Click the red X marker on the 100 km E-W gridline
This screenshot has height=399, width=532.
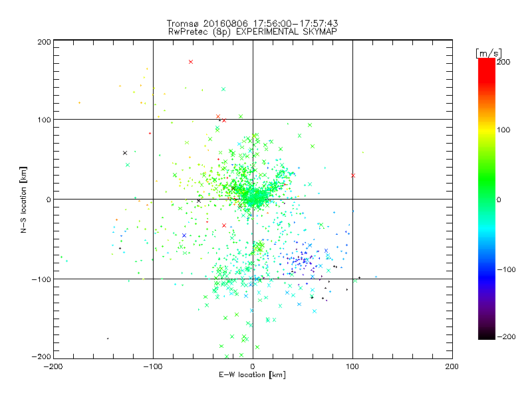coord(353,176)
